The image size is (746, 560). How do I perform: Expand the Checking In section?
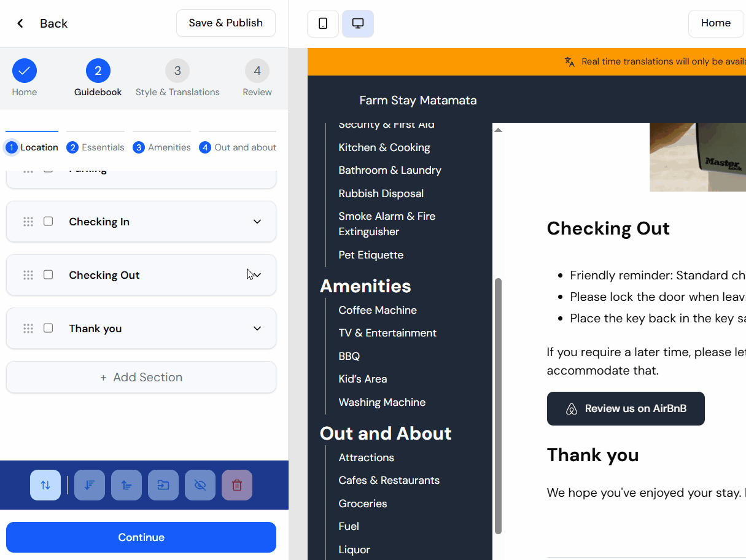[257, 222]
